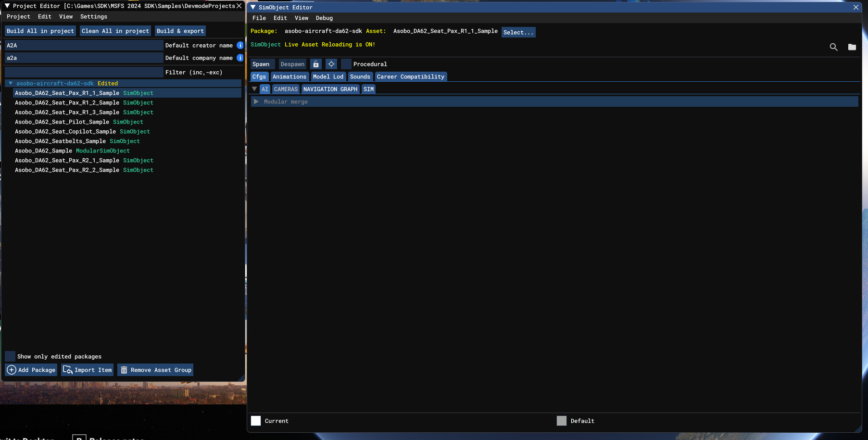Click info icon beside Default creator name

point(240,45)
